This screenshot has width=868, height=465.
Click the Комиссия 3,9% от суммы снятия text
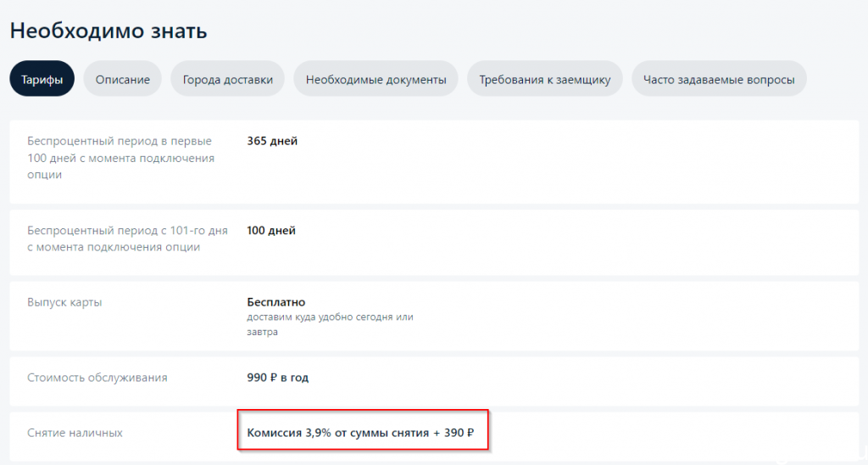(x=360, y=432)
